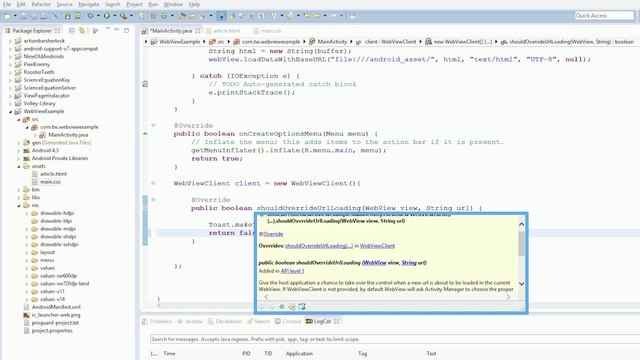Click scroll-down arrow in Javadoc hover popup
The image size is (640, 360).
pos(521,284)
